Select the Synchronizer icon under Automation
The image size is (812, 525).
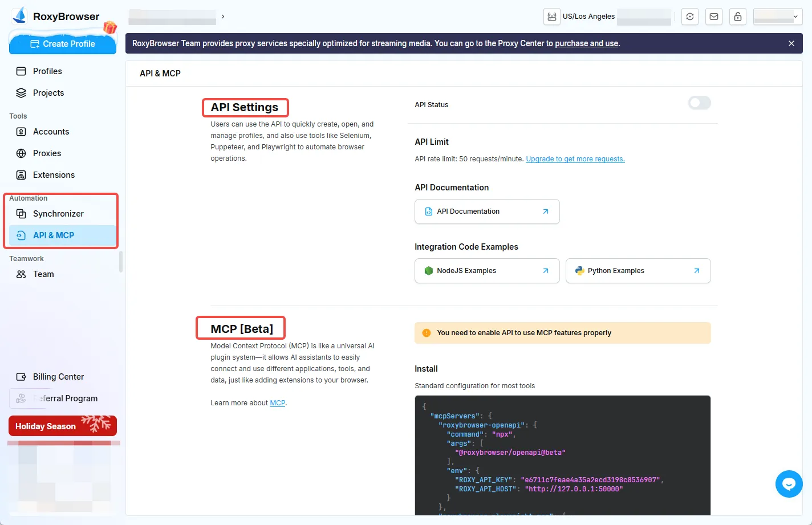tap(22, 213)
